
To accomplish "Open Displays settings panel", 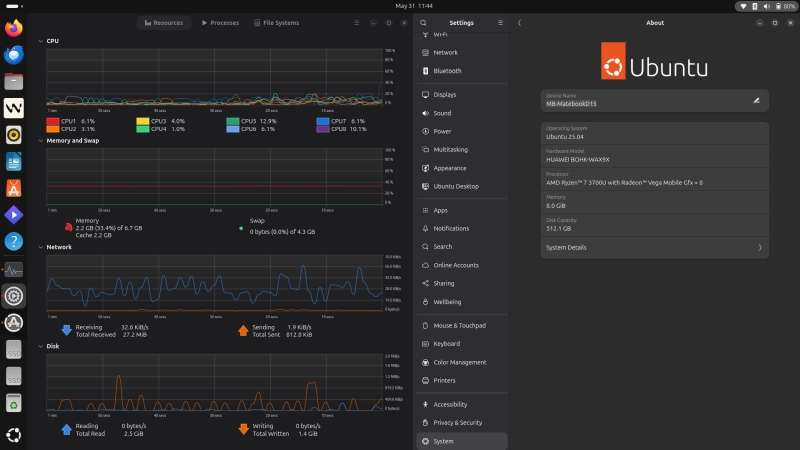I will click(462, 95).
